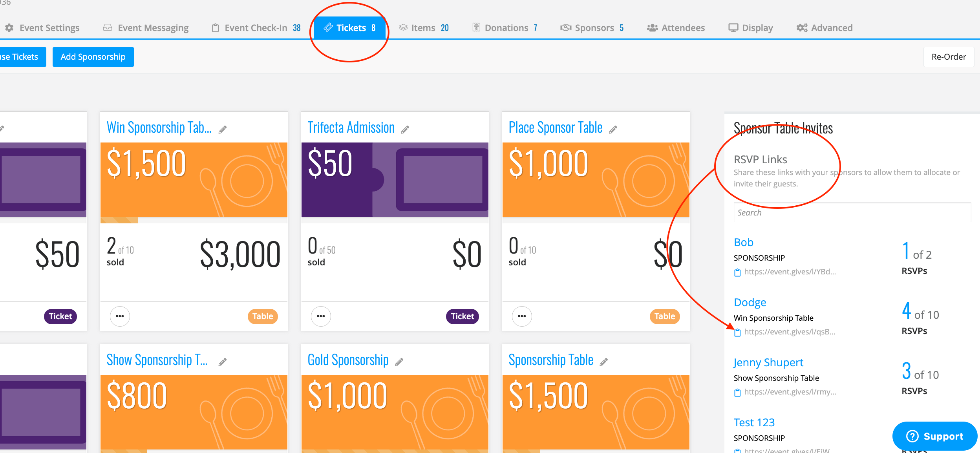The image size is (980, 453).
Task: Click the Win Sponsorship sales progress bar
Action: pos(194,220)
